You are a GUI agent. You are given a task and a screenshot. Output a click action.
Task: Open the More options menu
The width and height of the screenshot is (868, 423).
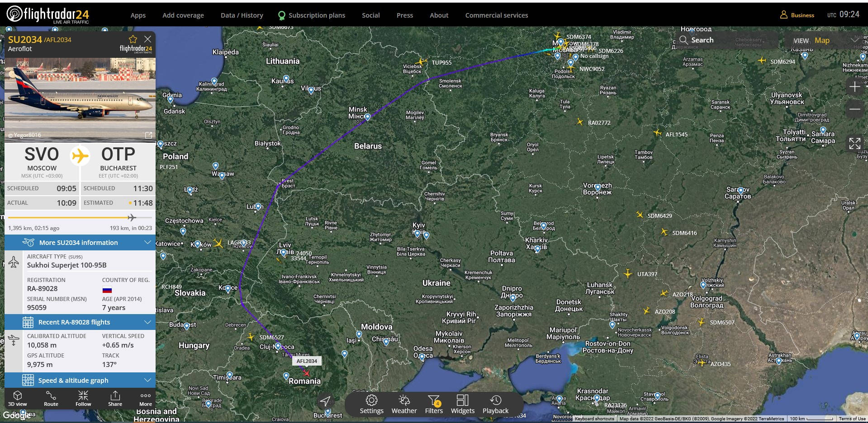click(146, 399)
